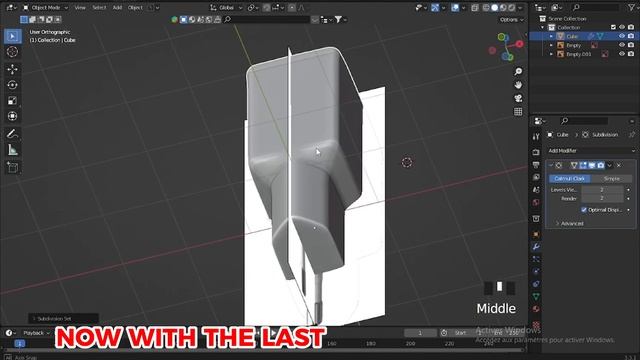Open Global transform orientation dropdown

point(227,7)
